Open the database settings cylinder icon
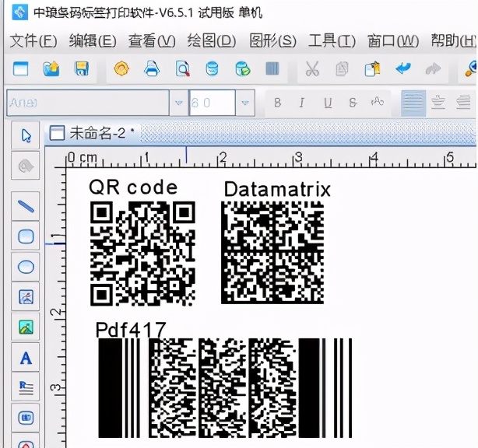Viewport: 478px width, 448px height. 213,68
